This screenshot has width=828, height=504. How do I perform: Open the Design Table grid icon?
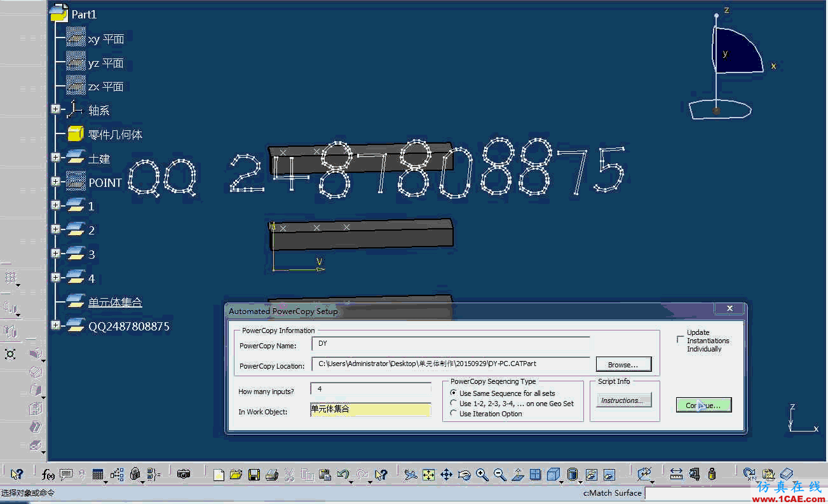point(97,474)
